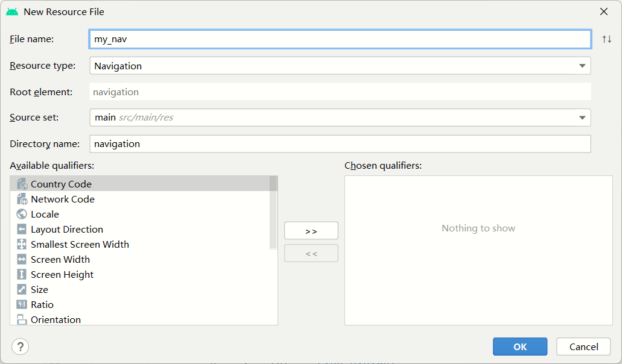Dismiss dialog with the Cancel button
Image resolution: width=622 pixels, height=364 pixels.
[x=583, y=347]
